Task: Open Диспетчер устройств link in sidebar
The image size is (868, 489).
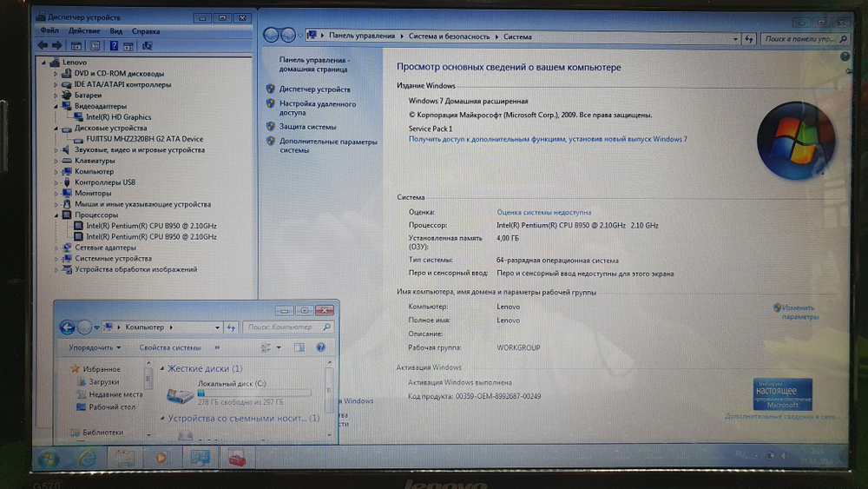Action: point(314,89)
